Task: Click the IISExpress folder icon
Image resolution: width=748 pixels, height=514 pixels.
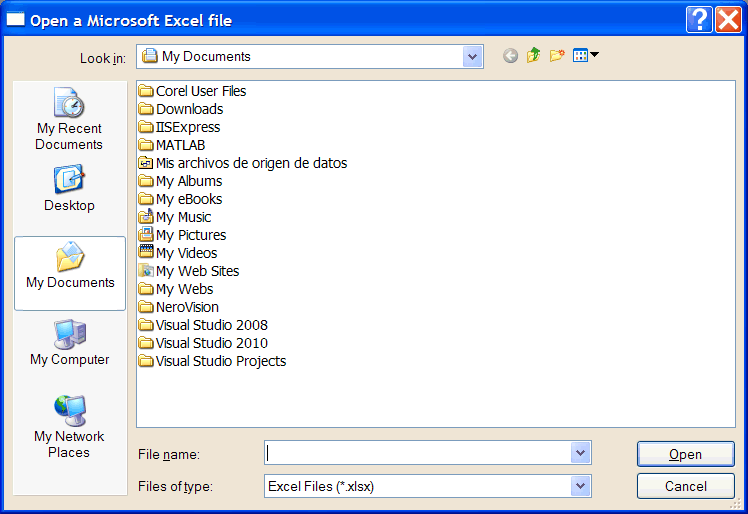Action: (x=146, y=127)
